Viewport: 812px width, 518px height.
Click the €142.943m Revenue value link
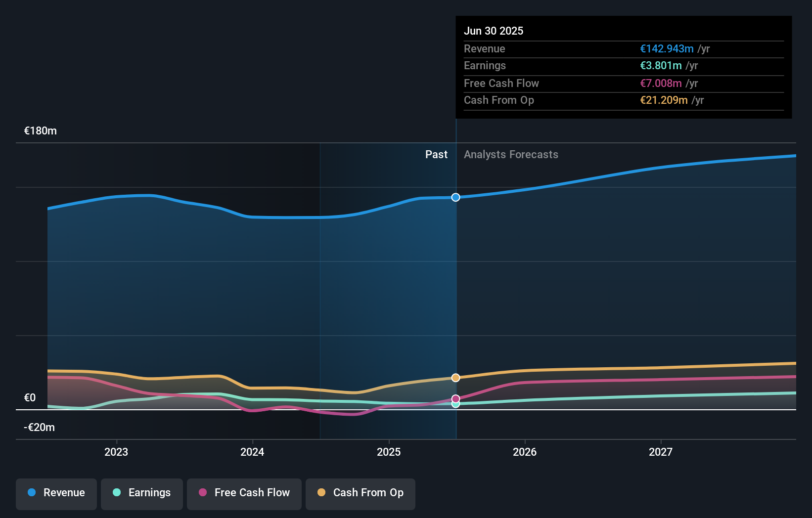(x=666, y=48)
